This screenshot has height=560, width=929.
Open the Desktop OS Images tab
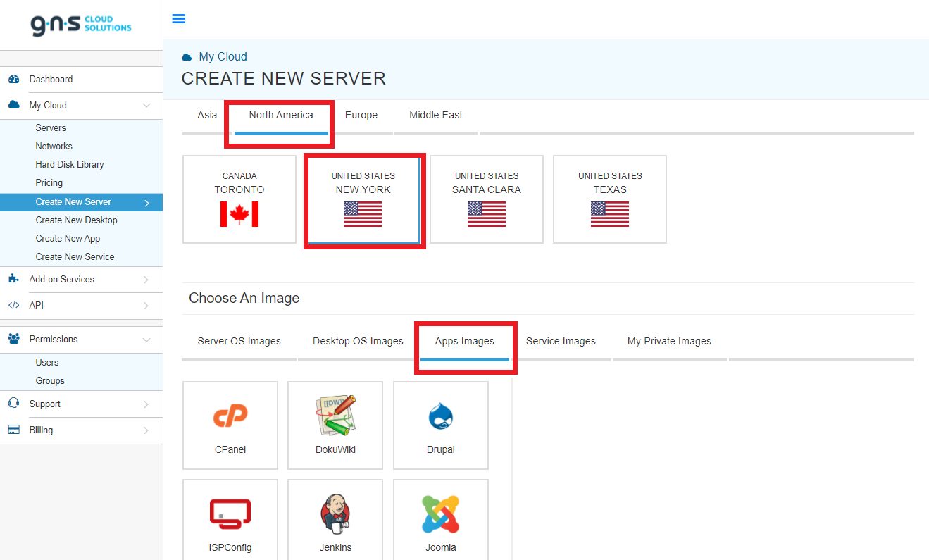point(358,341)
